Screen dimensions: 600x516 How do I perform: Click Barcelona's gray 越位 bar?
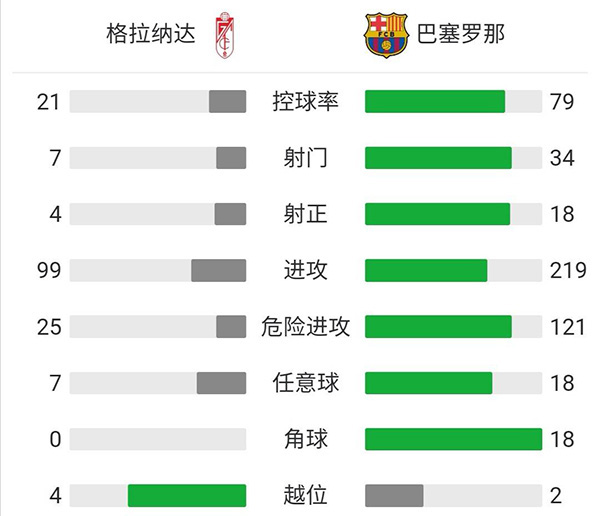(394, 494)
